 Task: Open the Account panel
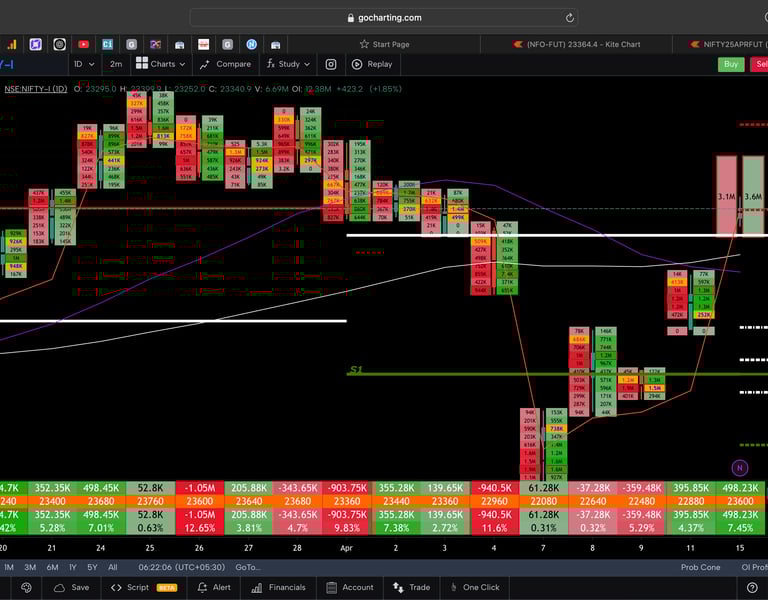click(x=350, y=587)
